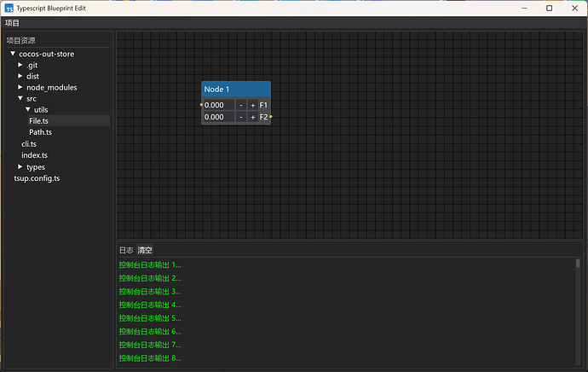Click the F1 input pin dot
The width and height of the screenshot is (588, 372).
click(x=201, y=105)
